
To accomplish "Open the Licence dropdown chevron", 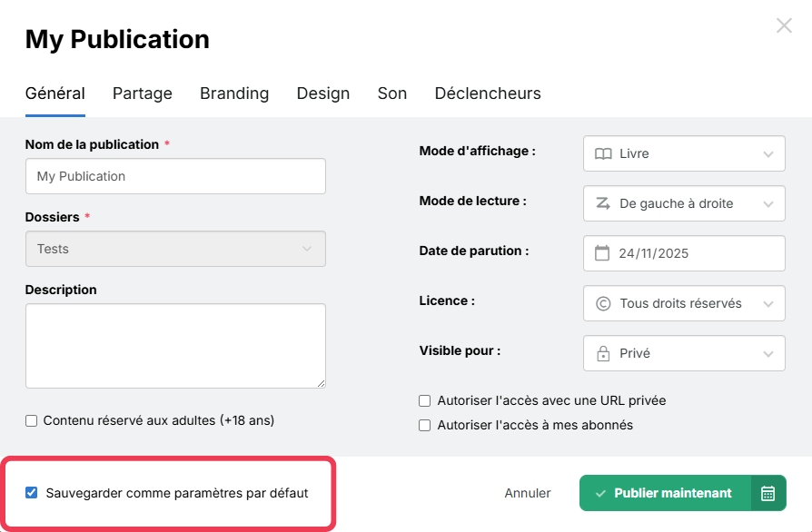I will point(768,304).
